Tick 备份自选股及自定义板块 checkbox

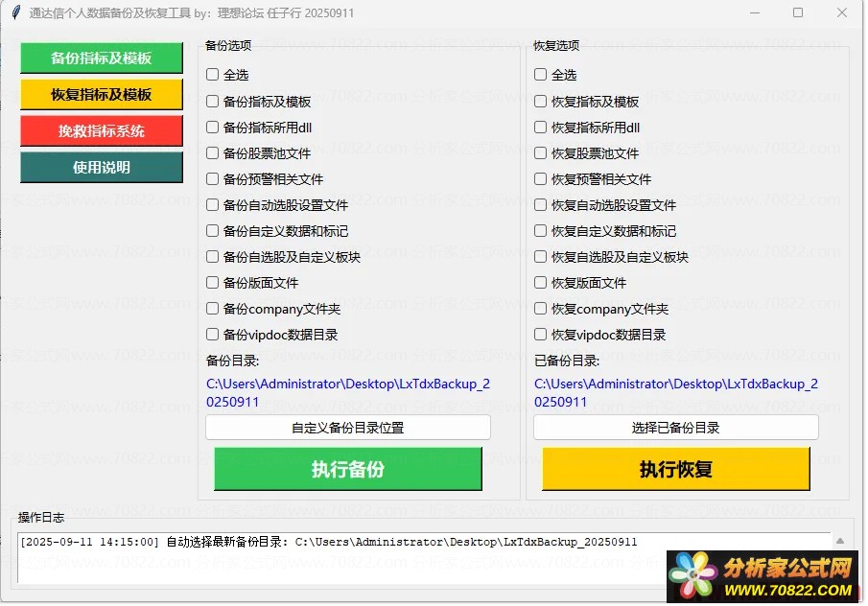pyautogui.click(x=213, y=257)
